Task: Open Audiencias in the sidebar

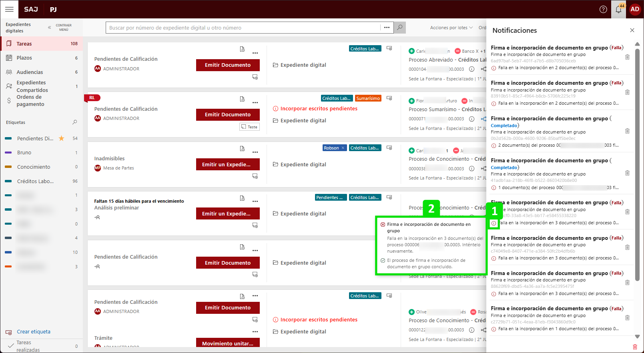Action: coord(30,72)
